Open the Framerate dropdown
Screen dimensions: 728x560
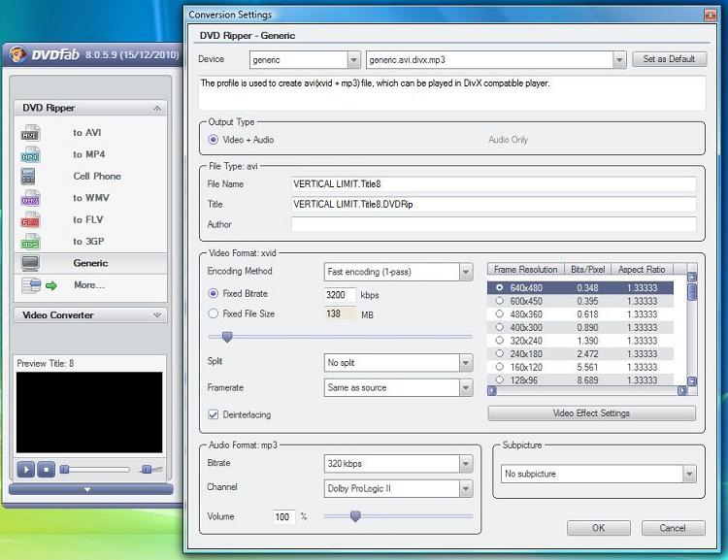pyautogui.click(x=466, y=387)
